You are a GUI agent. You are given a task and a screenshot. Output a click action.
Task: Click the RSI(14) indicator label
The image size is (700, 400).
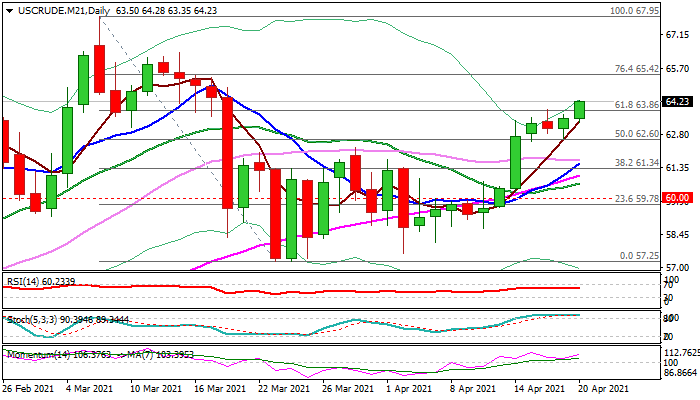[x=40, y=282]
